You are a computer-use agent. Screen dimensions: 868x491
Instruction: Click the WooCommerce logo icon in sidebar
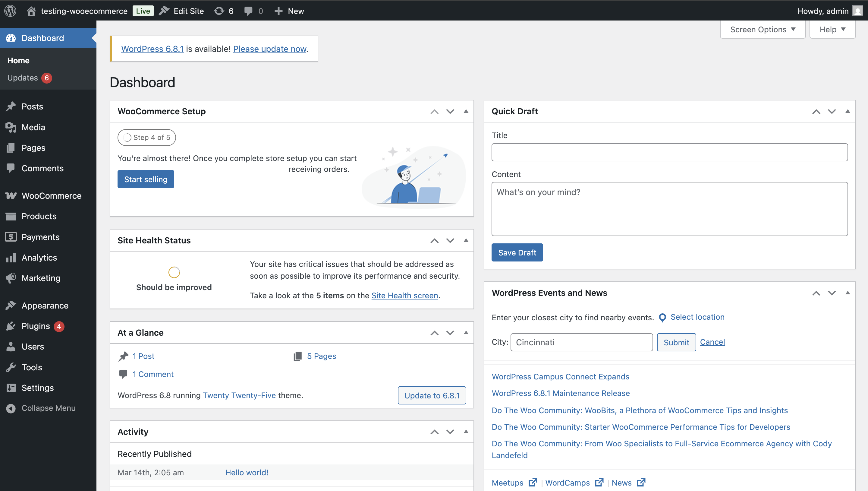pyautogui.click(x=11, y=196)
